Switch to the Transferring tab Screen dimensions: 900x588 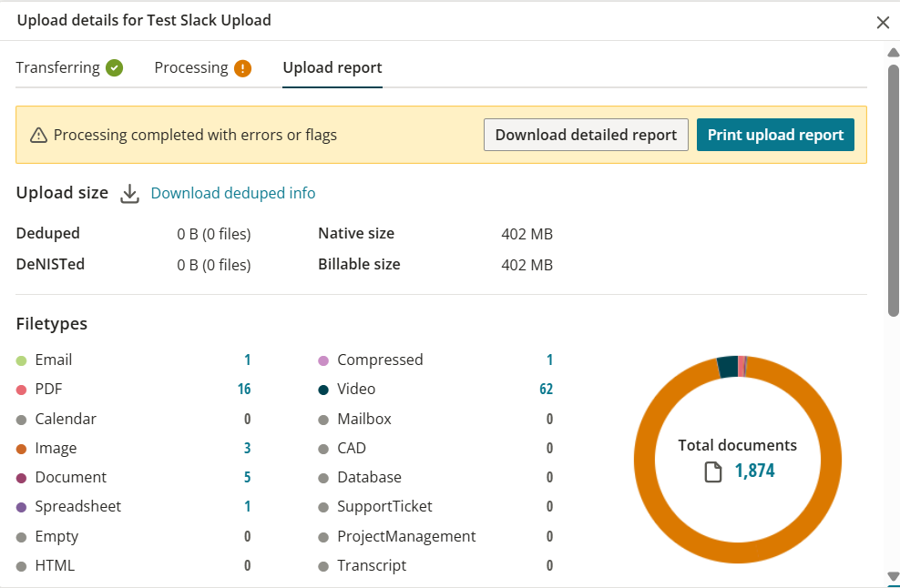[x=58, y=66]
